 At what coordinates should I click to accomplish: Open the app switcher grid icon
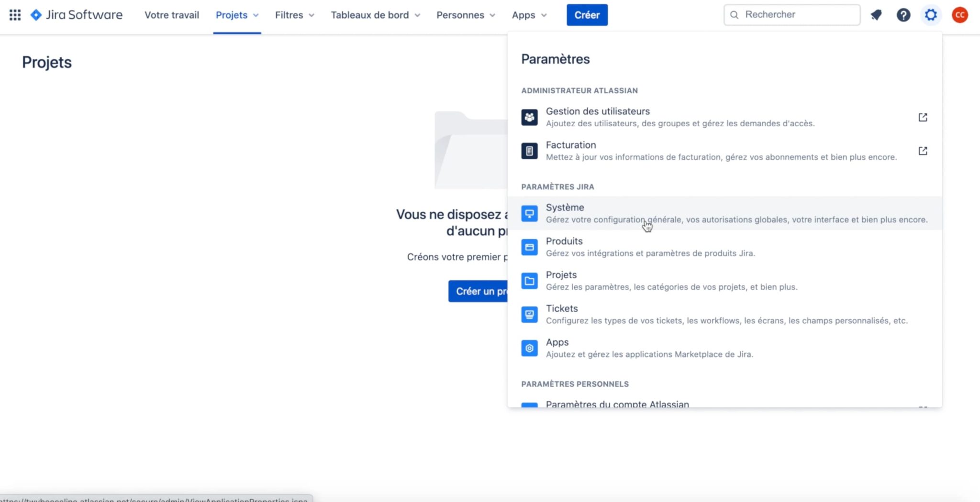point(15,15)
